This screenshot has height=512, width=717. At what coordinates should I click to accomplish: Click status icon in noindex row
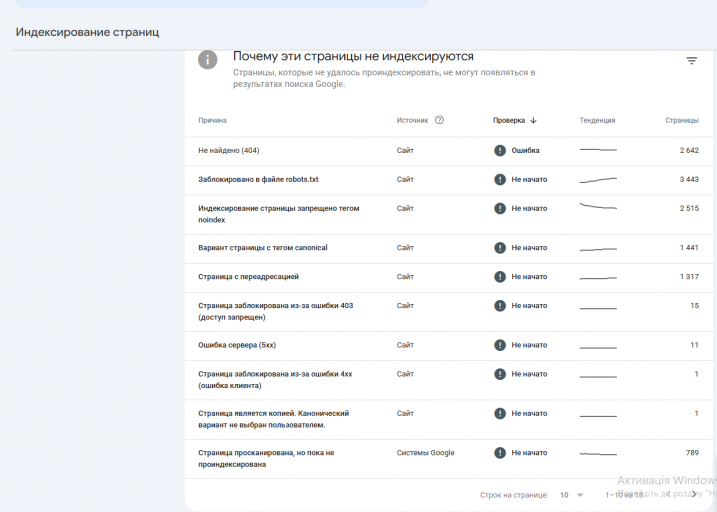(500, 208)
